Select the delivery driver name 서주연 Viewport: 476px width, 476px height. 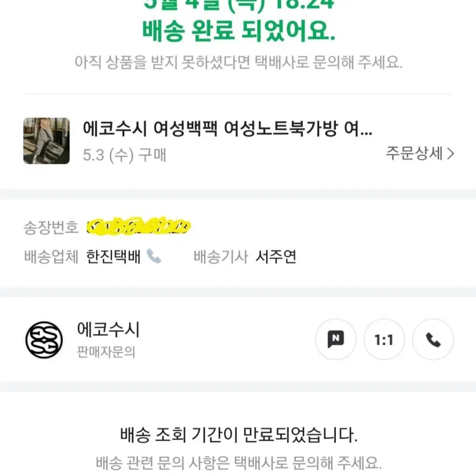tap(276, 257)
